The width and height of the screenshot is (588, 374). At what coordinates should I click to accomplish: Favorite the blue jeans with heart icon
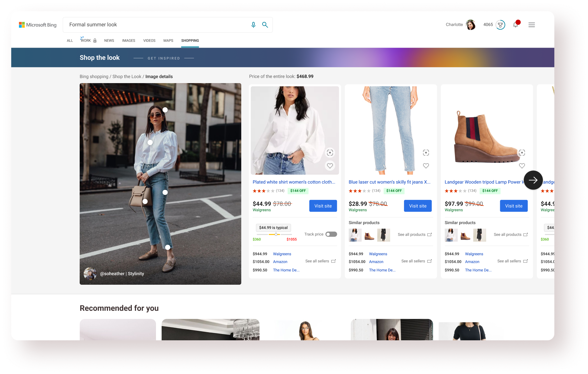[x=426, y=166]
